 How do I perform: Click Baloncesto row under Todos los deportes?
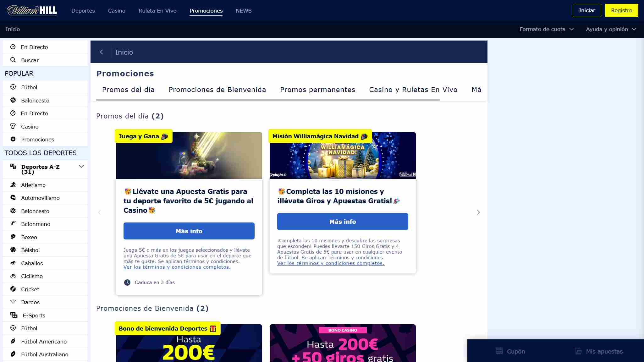point(45,211)
